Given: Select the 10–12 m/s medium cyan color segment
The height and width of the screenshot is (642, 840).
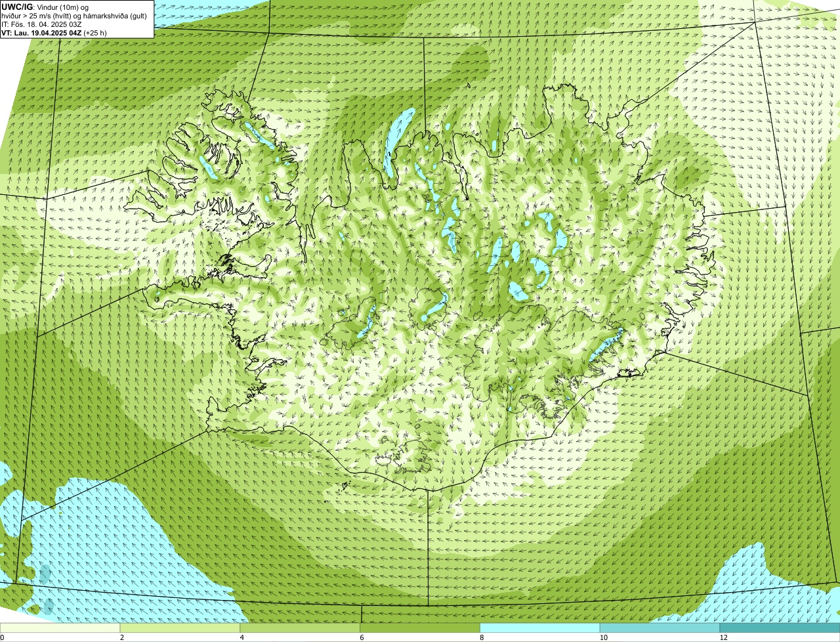Looking at the screenshot, I should [660, 628].
